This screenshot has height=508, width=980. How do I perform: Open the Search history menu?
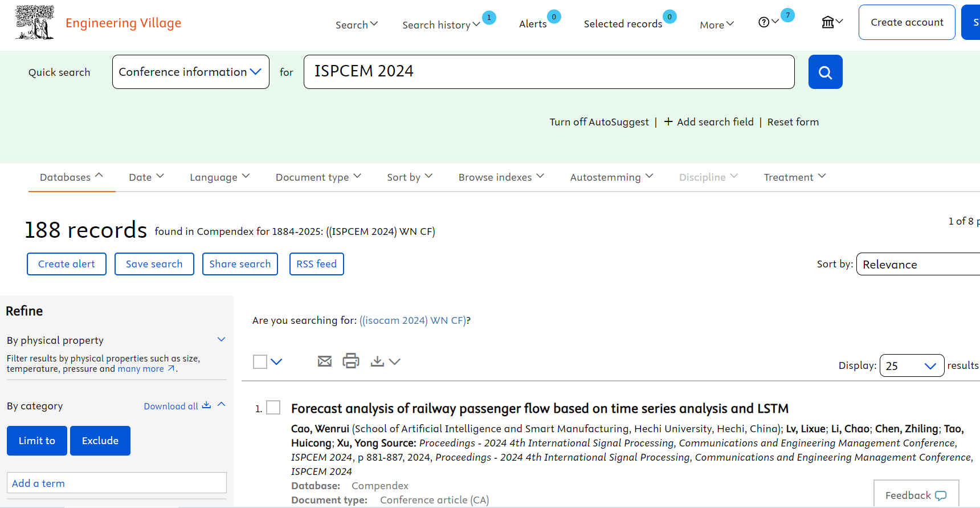pyautogui.click(x=441, y=25)
